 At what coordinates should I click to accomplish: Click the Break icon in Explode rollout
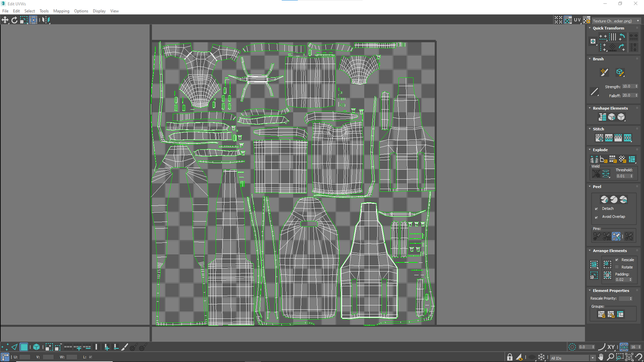(x=594, y=160)
